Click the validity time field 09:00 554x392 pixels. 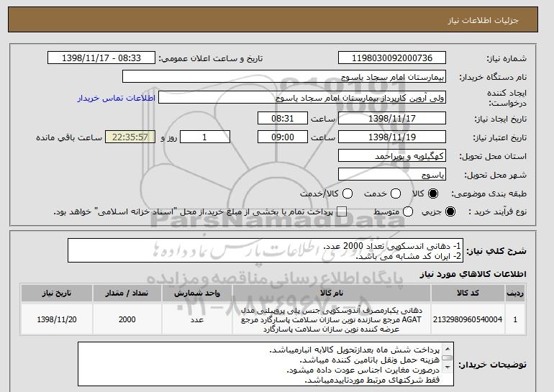click(283, 137)
